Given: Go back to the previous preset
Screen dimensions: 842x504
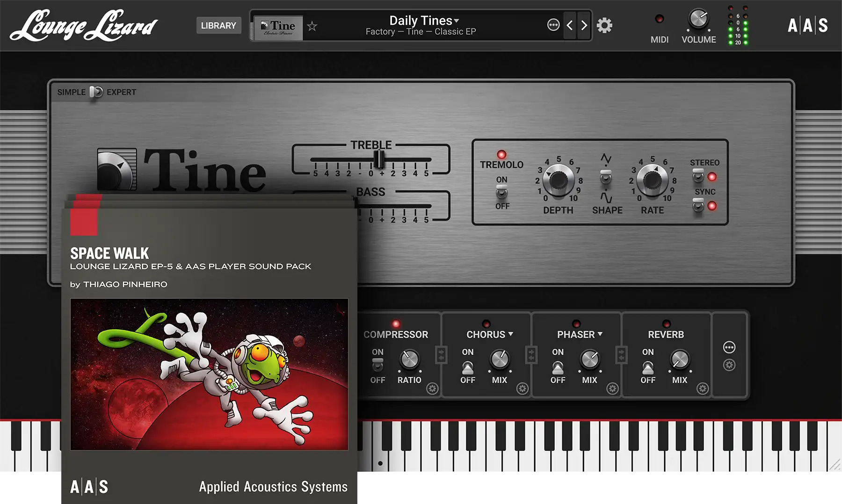Looking at the screenshot, I should pyautogui.click(x=570, y=25).
